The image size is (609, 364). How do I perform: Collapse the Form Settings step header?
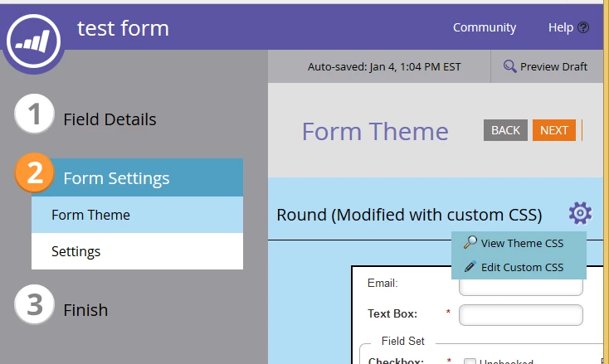pyautogui.click(x=137, y=177)
